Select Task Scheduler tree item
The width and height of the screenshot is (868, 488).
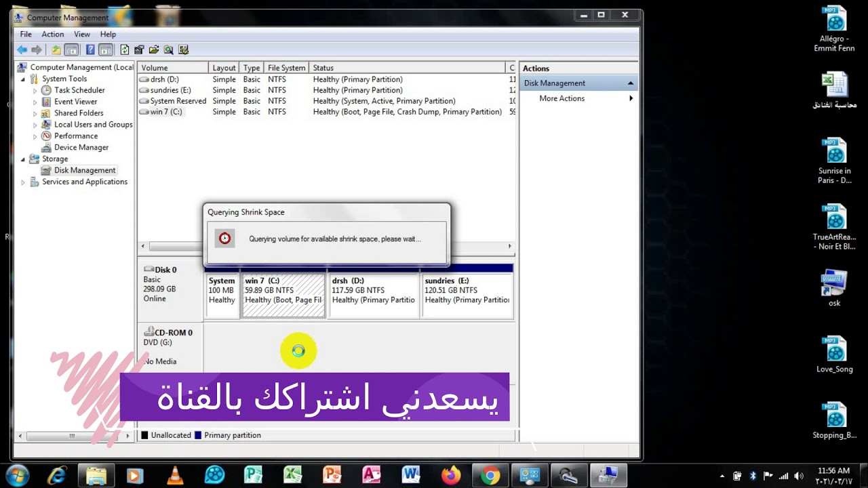pos(79,90)
